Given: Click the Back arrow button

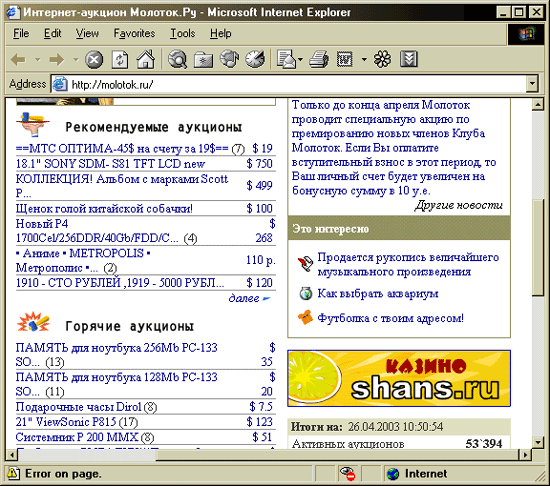Looking at the screenshot, I should [x=18, y=59].
